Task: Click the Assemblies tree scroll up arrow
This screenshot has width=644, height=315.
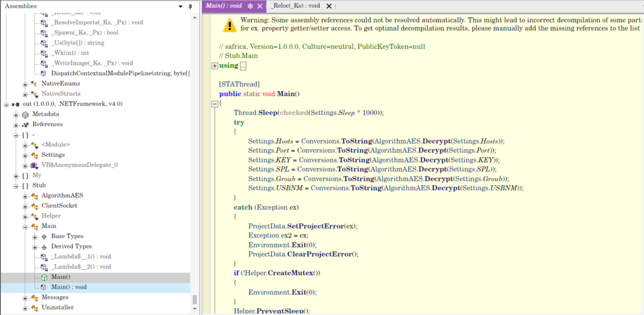Action: pos(195,18)
